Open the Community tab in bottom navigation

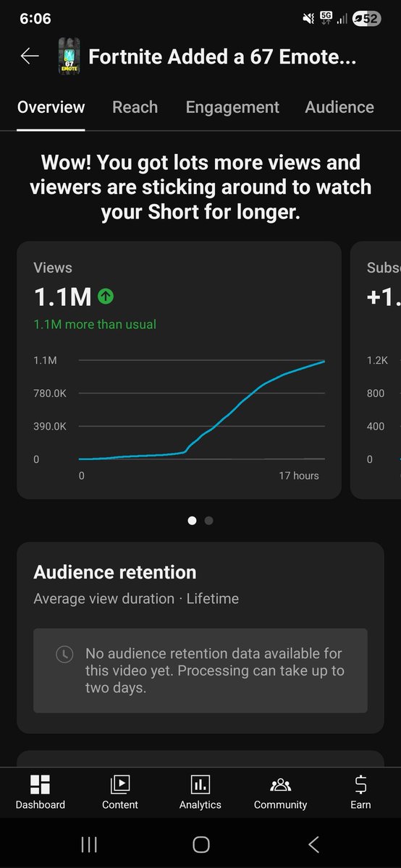(280, 793)
